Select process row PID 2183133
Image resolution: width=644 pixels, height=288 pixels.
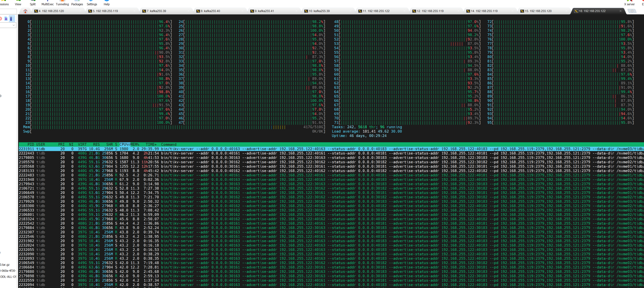pyautogui.click(x=331, y=171)
